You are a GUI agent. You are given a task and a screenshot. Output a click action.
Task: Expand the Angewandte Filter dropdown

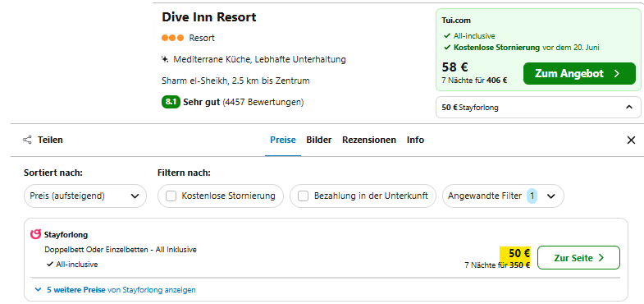coord(503,196)
